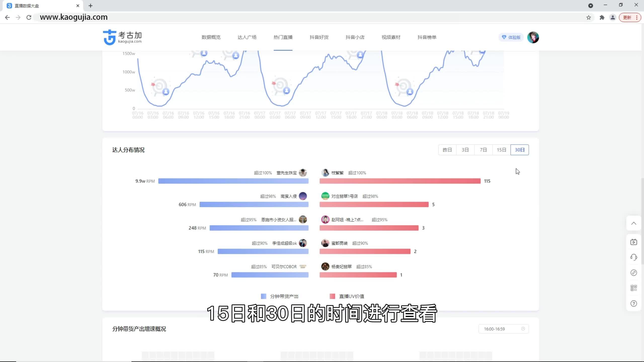Open the 董先生珠宝 influencer link
Screen dimensions: 644x362
pos(287,173)
